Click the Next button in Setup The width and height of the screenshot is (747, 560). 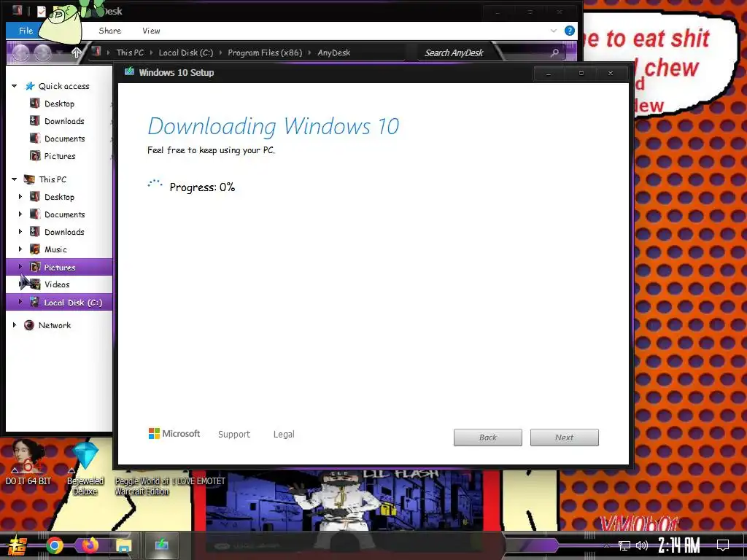564,437
